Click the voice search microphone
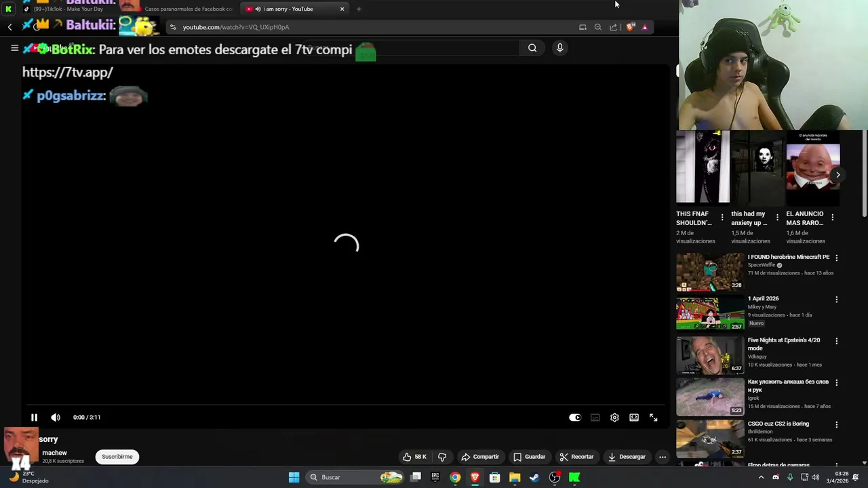 click(559, 47)
